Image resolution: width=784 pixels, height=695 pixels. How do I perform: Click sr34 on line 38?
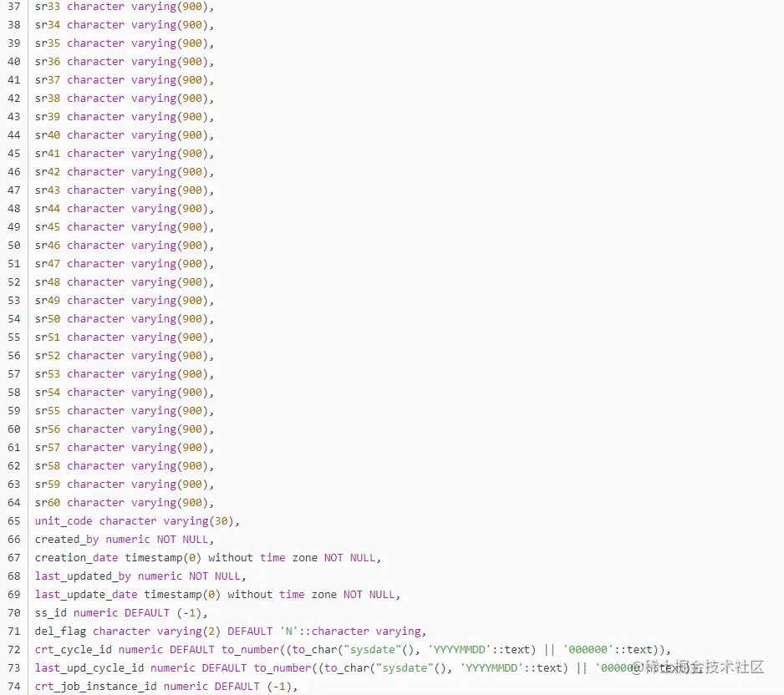click(48, 25)
